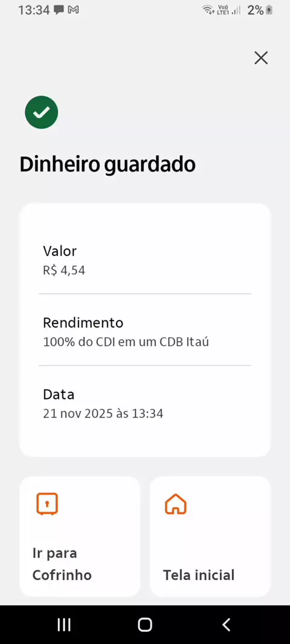Close the Dinheiro guardado confirmation screen
290x644 pixels.
[x=261, y=58]
